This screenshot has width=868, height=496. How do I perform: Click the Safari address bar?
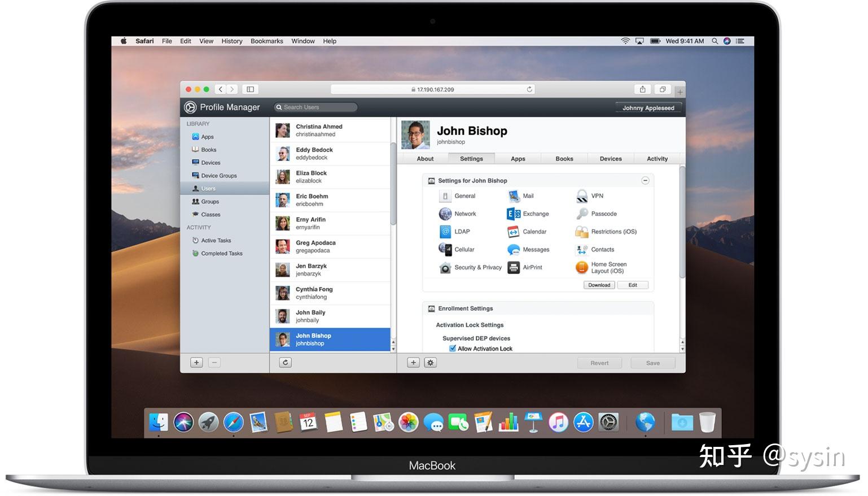tap(433, 89)
